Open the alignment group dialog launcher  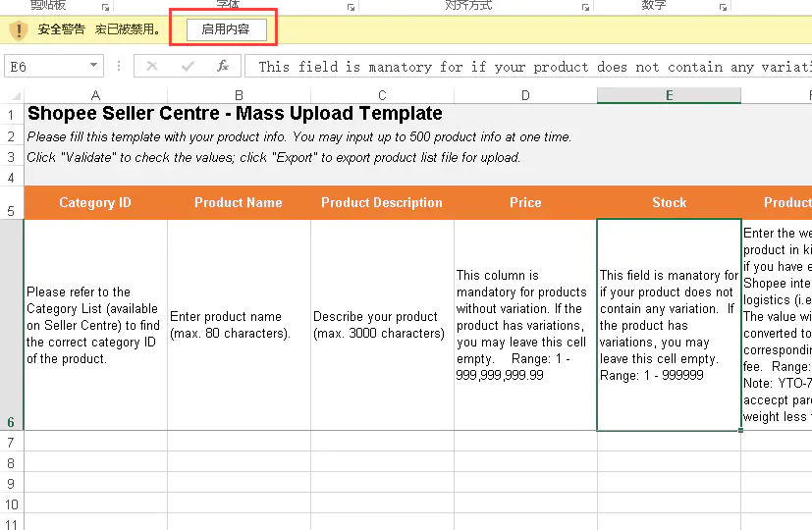coord(586,7)
